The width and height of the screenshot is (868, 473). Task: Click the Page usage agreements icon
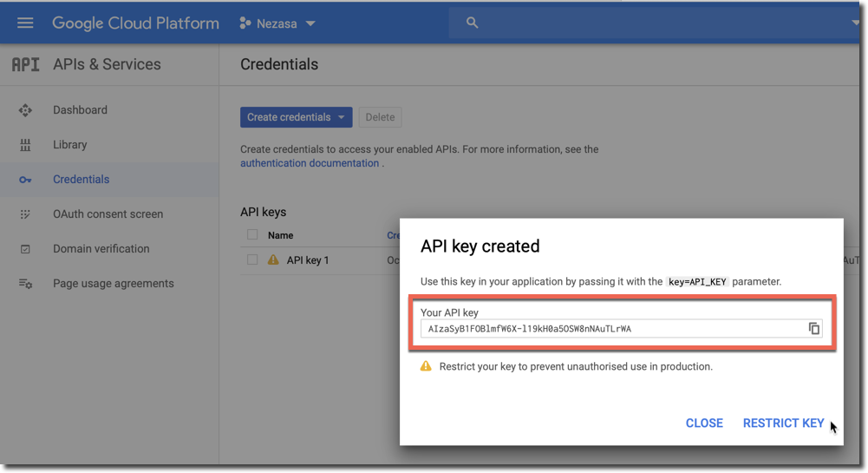tap(25, 284)
